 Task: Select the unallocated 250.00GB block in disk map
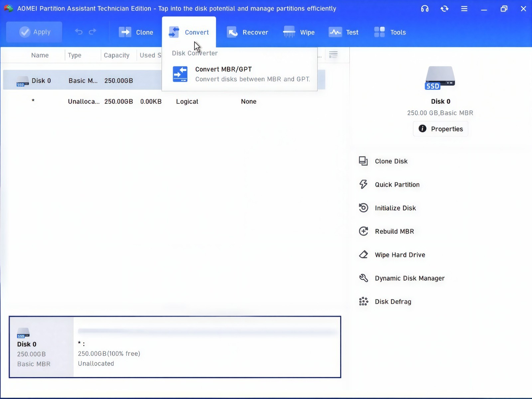(207, 347)
